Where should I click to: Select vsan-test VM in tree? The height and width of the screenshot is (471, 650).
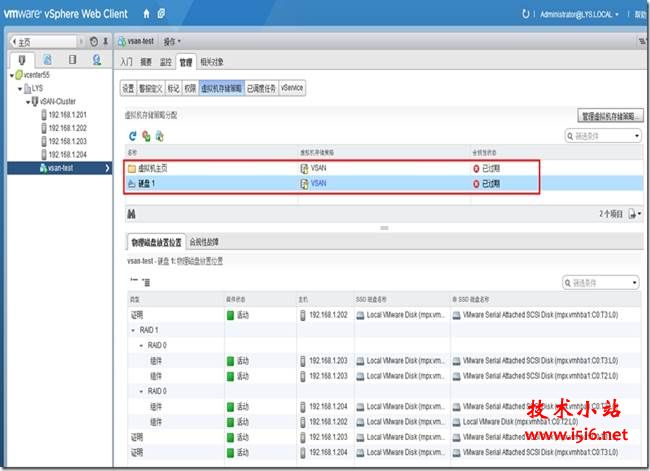tap(59, 168)
